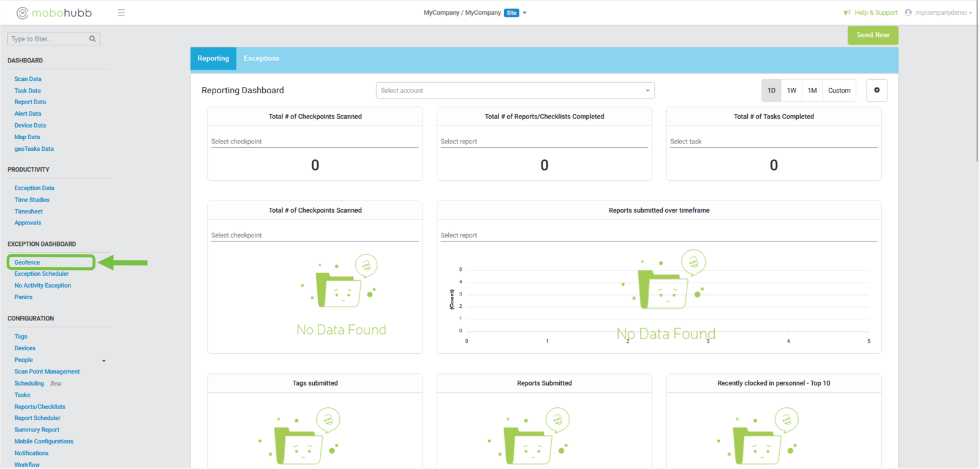Switch timeframe to 1M
980x469 pixels.
(x=812, y=91)
